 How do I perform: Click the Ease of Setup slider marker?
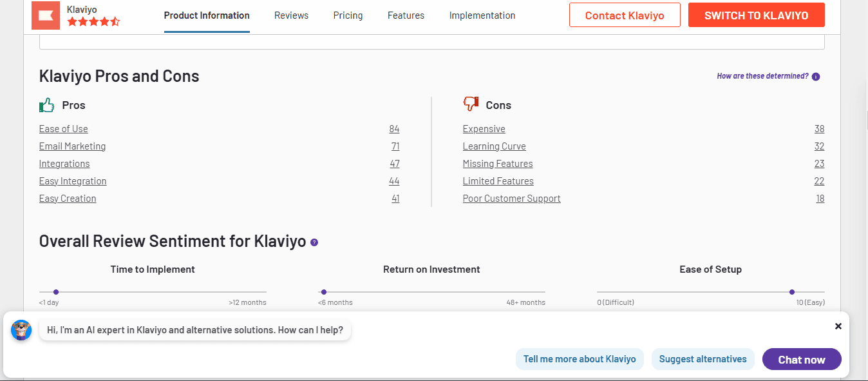tap(792, 292)
